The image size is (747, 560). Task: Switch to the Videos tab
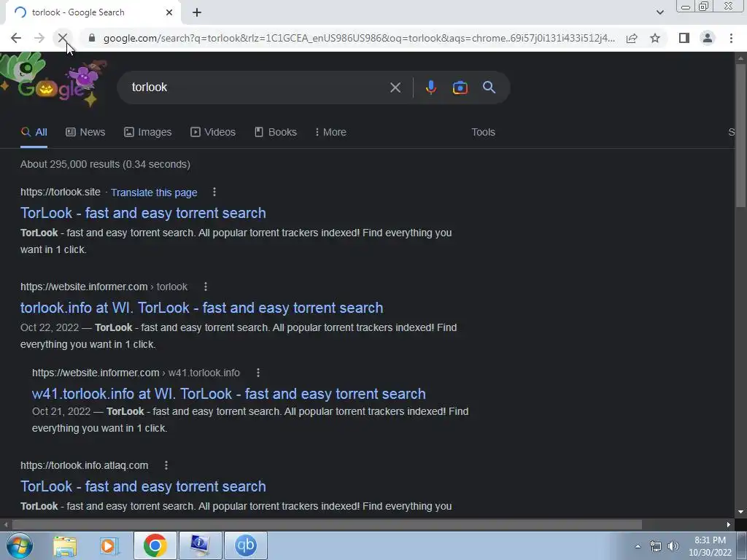coord(213,133)
